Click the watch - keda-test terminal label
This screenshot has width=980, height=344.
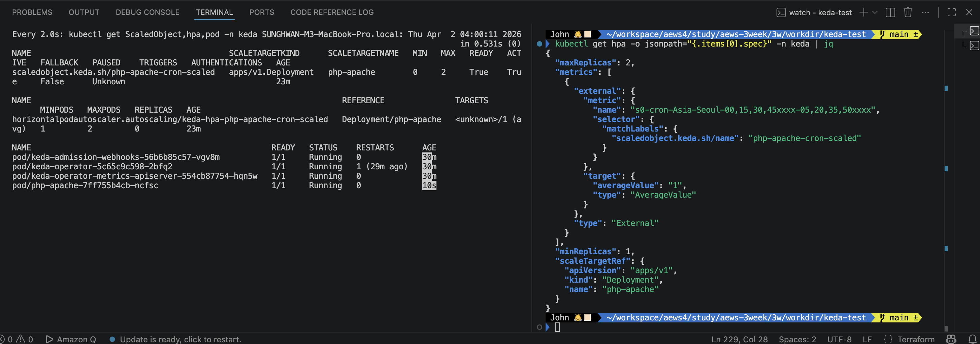(x=820, y=12)
